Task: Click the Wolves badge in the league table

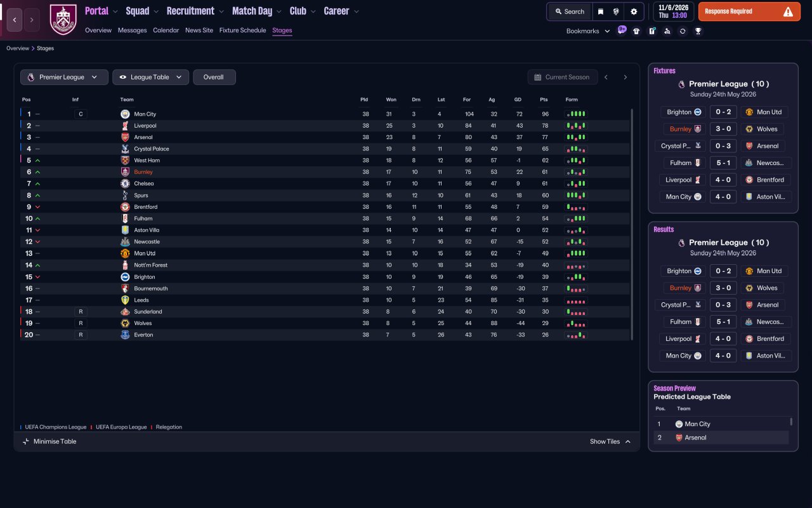Action: (x=125, y=323)
